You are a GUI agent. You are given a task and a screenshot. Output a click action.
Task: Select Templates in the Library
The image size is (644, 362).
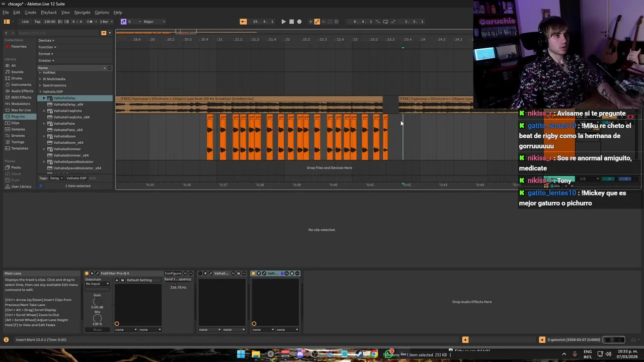tap(20, 148)
